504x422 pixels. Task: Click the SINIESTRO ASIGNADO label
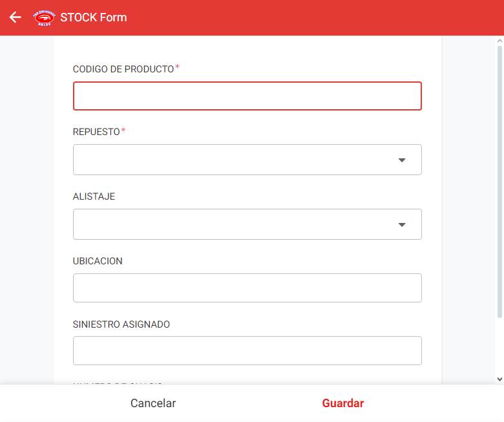click(121, 324)
